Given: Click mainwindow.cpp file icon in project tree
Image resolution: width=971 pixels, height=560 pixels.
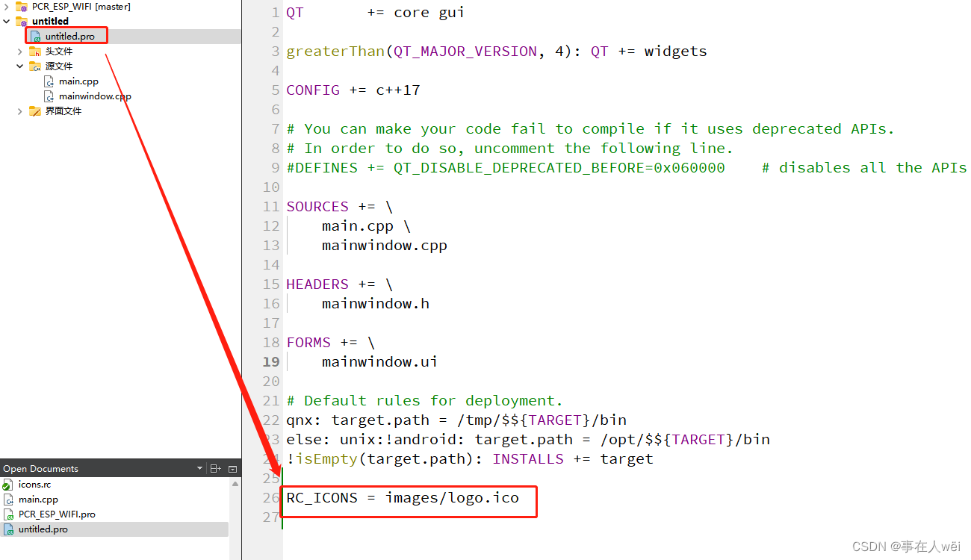Looking at the screenshot, I should tap(49, 96).
